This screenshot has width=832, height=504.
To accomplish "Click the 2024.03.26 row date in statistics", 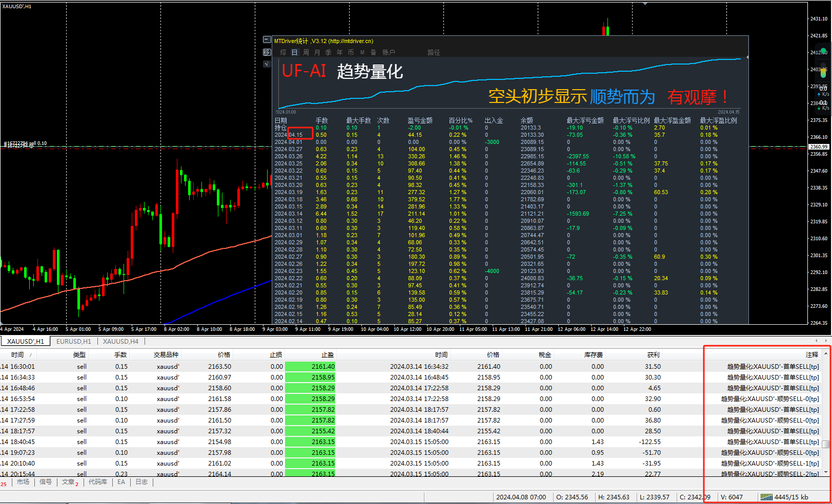I will point(288,156).
